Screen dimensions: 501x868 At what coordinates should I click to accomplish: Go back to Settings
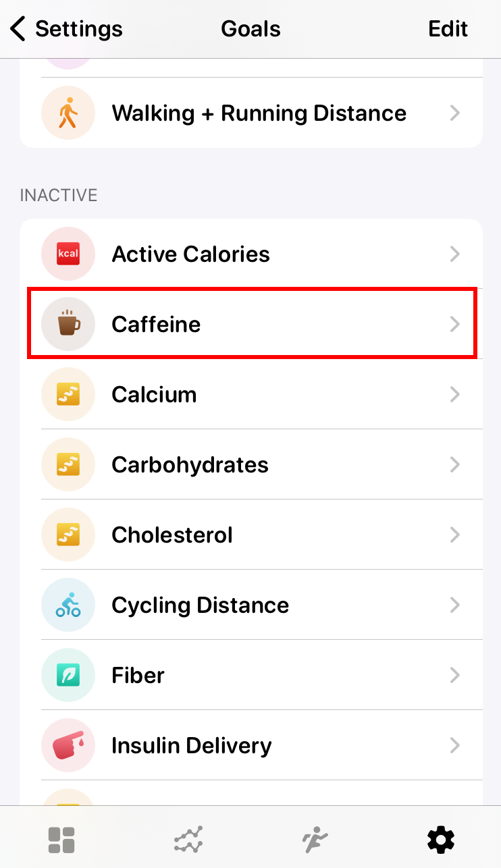pyautogui.click(x=66, y=29)
